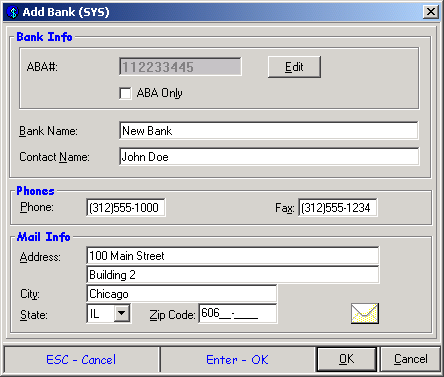The image size is (444, 377).
Task: Click the ESC - Cancel status text
Action: (81, 360)
